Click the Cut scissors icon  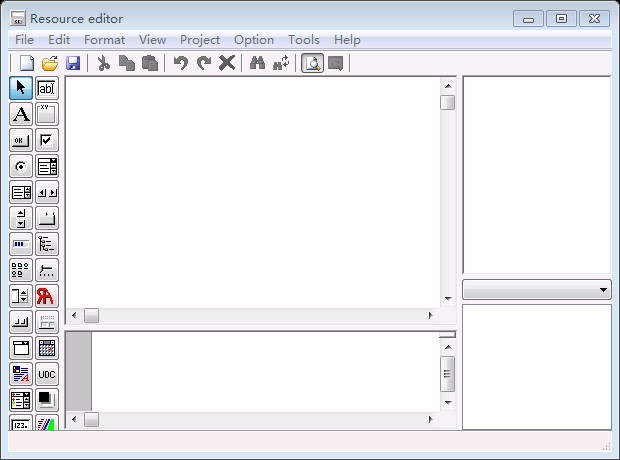click(102, 63)
